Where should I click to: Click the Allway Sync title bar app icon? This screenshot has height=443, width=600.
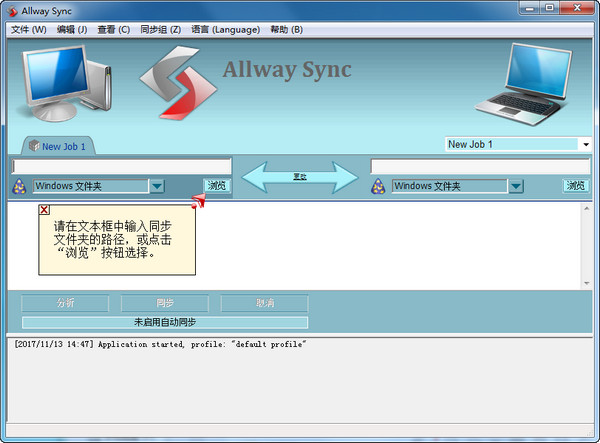tap(11, 10)
